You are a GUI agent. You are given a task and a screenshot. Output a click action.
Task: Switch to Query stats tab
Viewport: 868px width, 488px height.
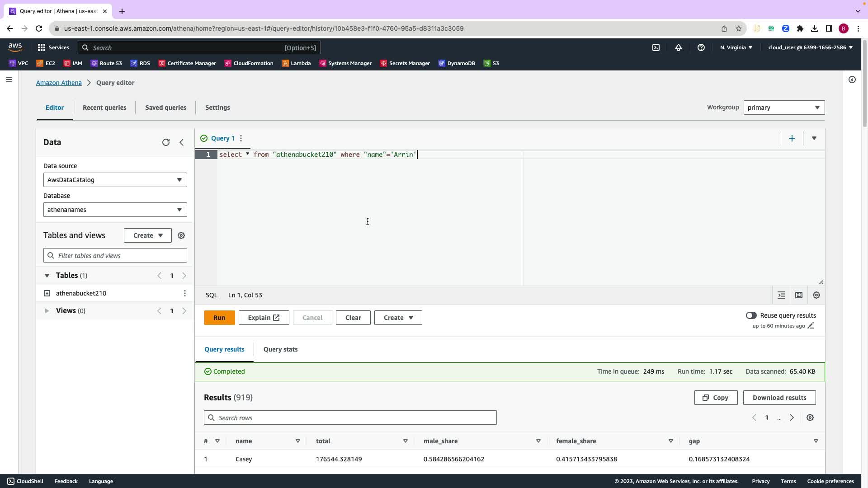coord(280,349)
